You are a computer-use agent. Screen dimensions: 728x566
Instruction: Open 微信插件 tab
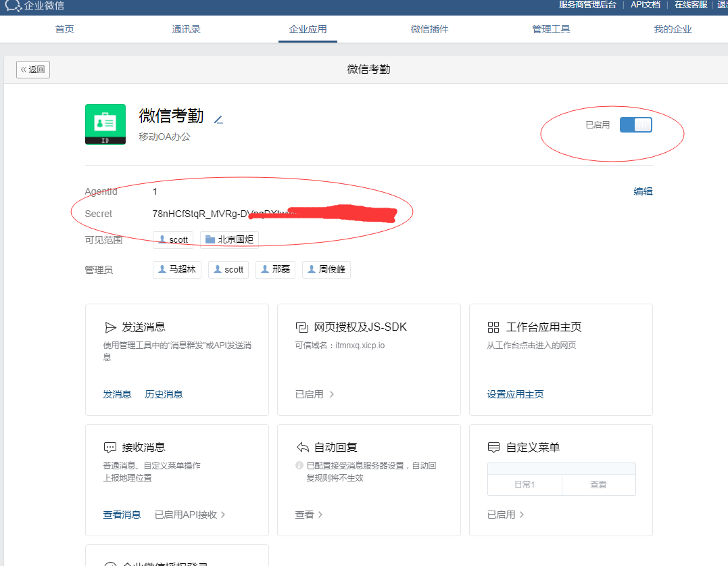pos(429,29)
